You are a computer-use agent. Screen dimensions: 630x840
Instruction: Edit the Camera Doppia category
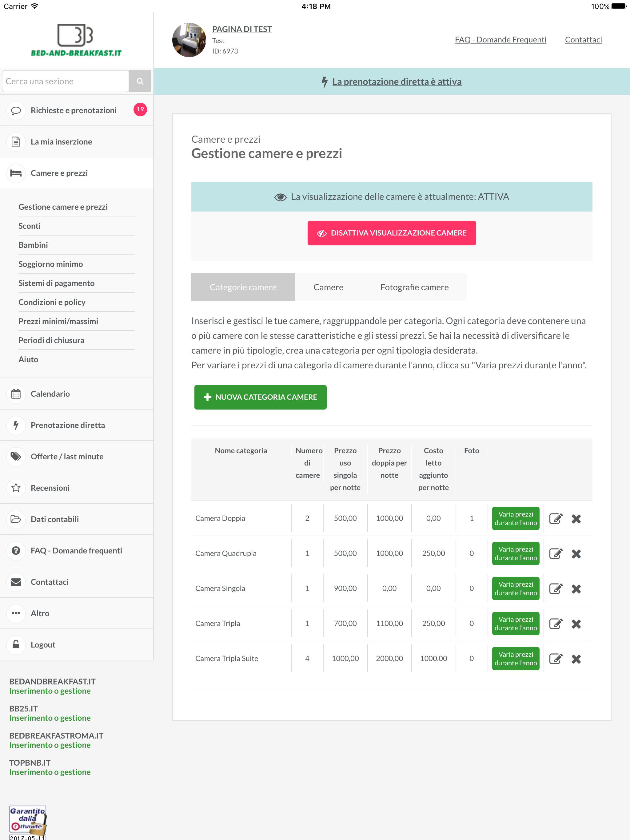click(556, 518)
